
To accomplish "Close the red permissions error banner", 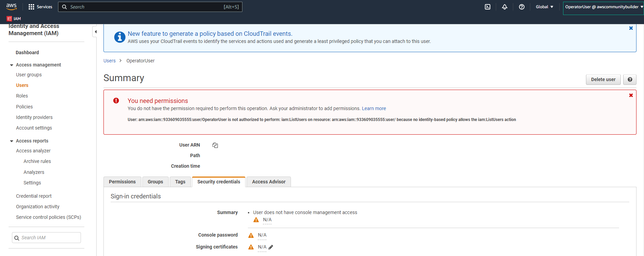I will point(631,95).
